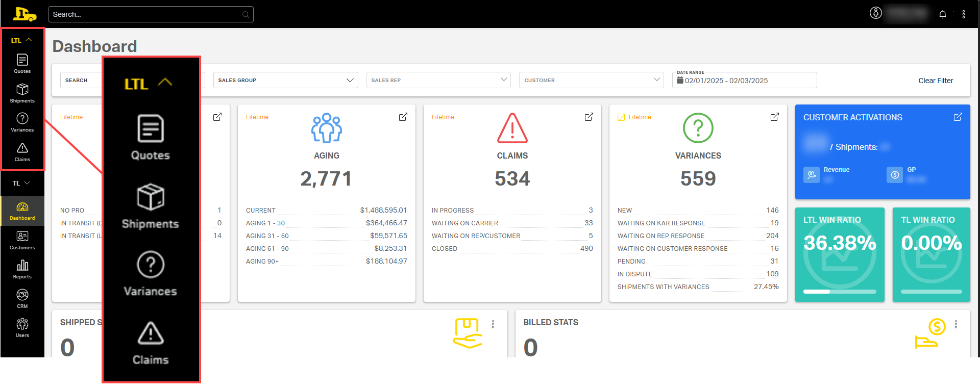Open the CRM module icon
980x390 pixels.
[x=22, y=299]
